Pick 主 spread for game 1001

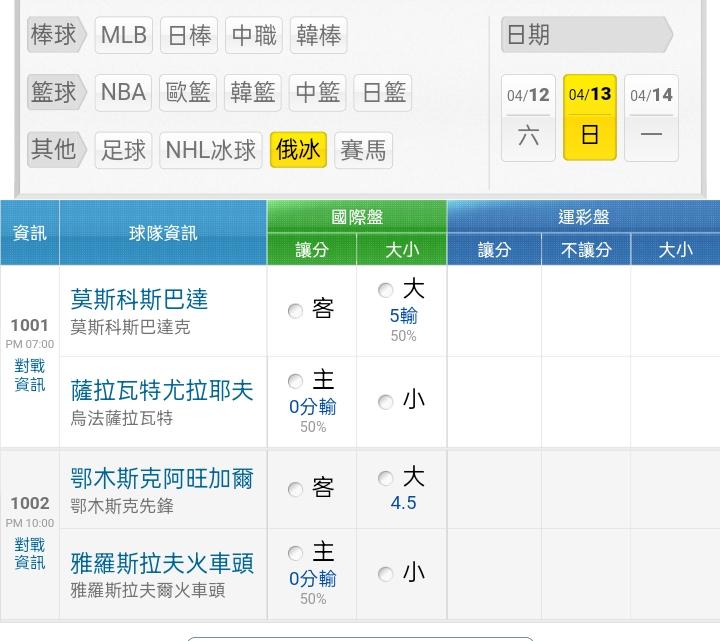point(295,381)
